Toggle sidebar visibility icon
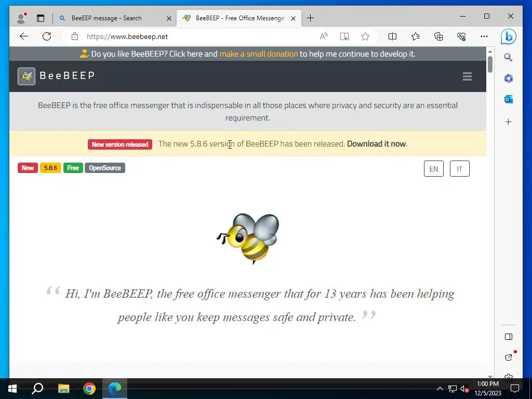 click(x=508, y=337)
